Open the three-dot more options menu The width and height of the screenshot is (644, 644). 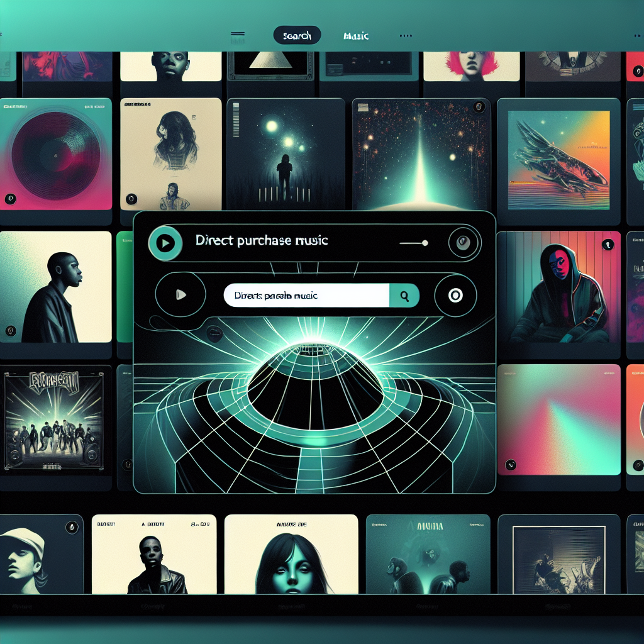coord(406,36)
